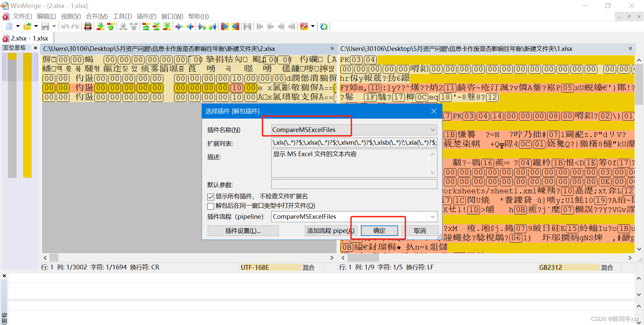Click the 添加流程 pipe(A) button

click(x=331, y=231)
